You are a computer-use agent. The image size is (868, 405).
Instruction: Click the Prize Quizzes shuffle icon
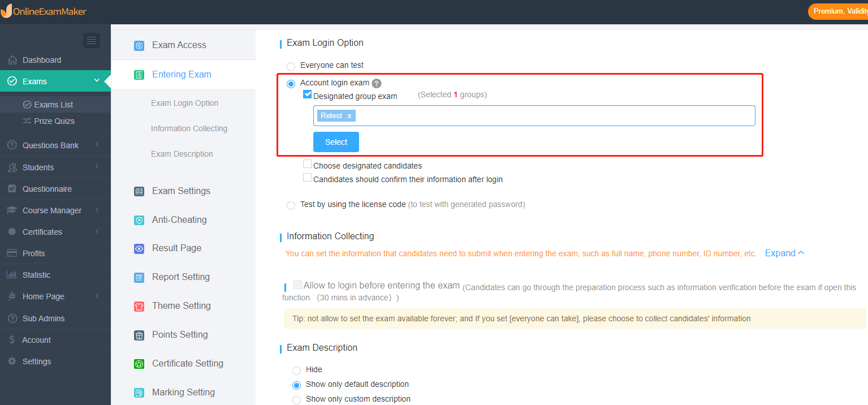[27, 121]
